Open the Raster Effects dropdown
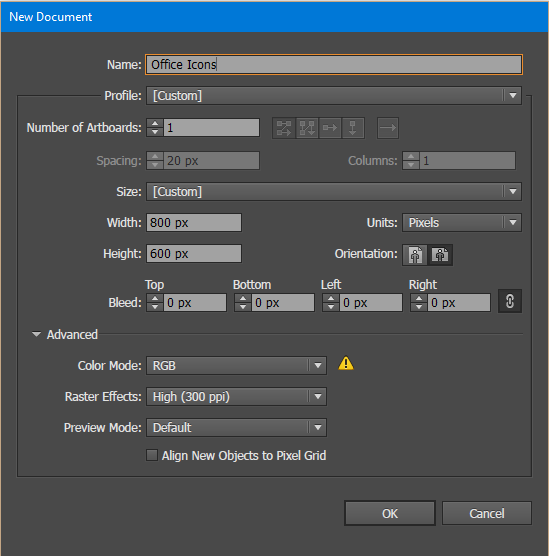The height and width of the screenshot is (556, 549). (x=236, y=396)
